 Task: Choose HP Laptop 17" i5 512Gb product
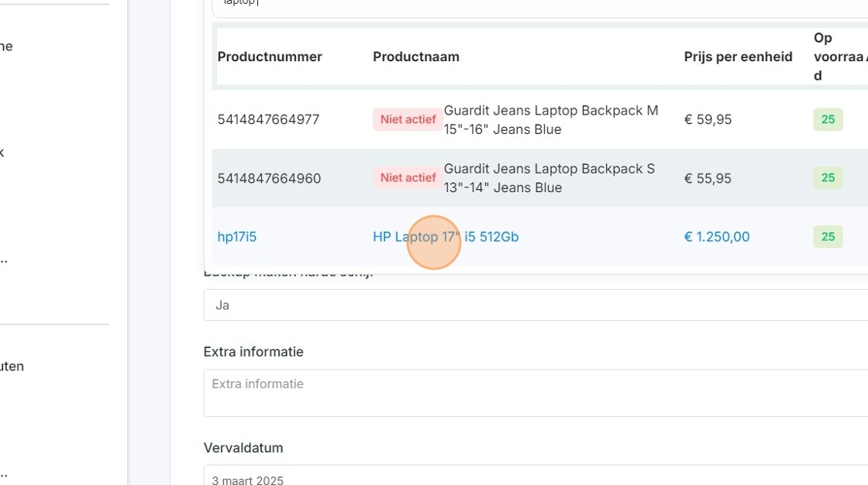446,237
